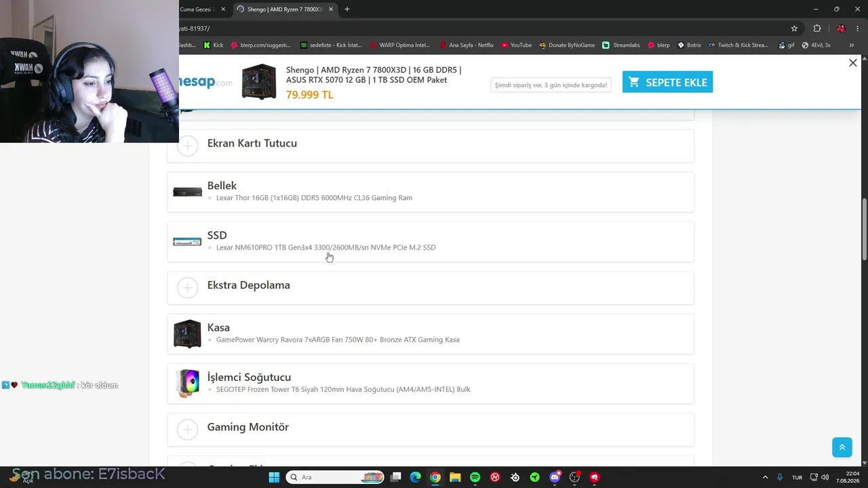The image size is (868, 488).
Task: Click the microphone icon in system tray
Action: [x=780, y=477]
